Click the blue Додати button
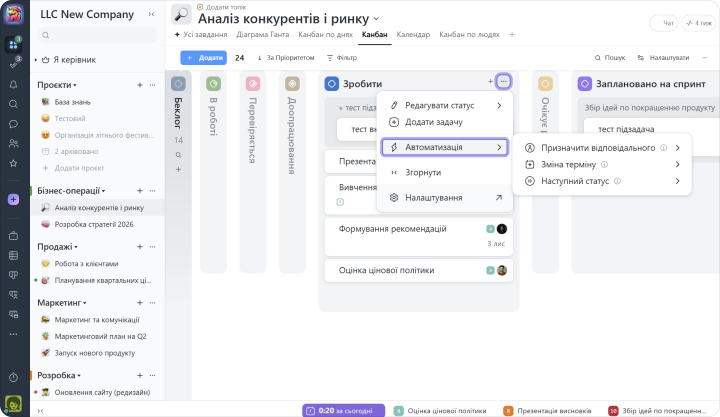720x417 pixels. (204, 58)
